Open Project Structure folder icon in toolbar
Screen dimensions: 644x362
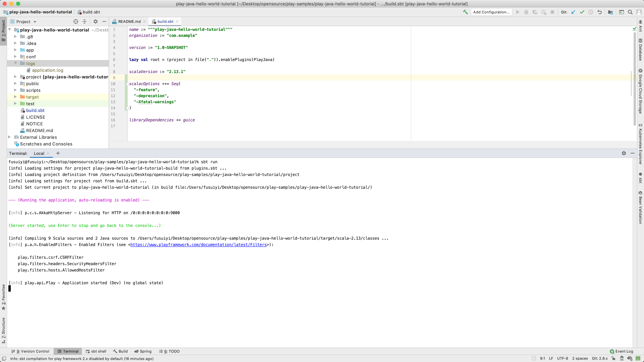pyautogui.click(x=610, y=12)
